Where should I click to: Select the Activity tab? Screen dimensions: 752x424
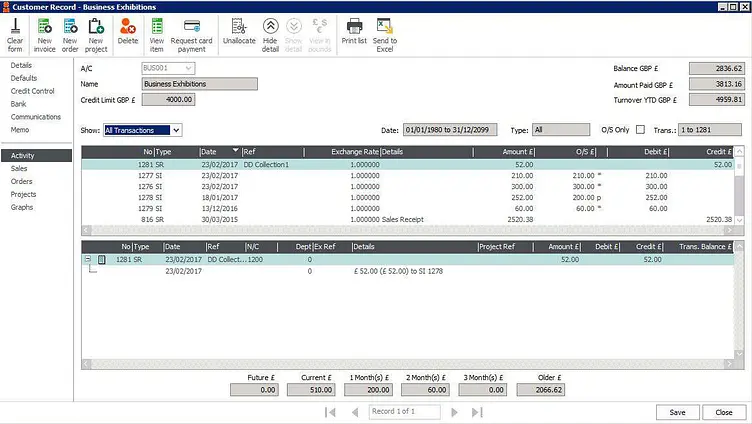coord(36,155)
